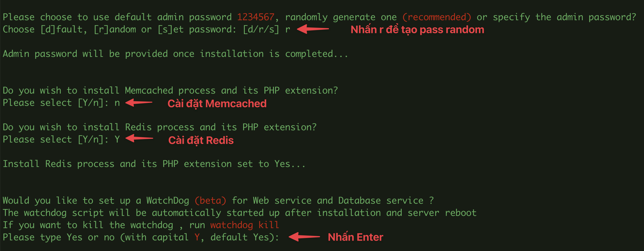Click the 'Cài đặt Redis' red label
644x251 pixels.
coord(201,140)
